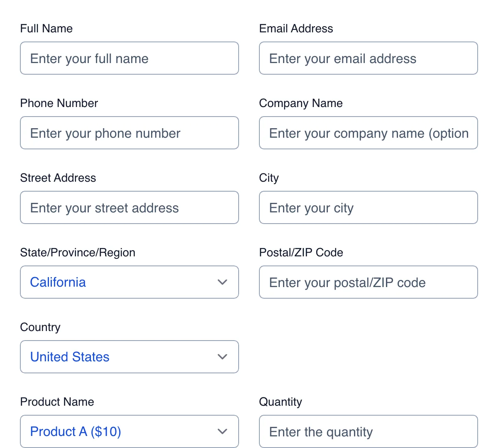Click the "Product Name" label

coord(57,402)
